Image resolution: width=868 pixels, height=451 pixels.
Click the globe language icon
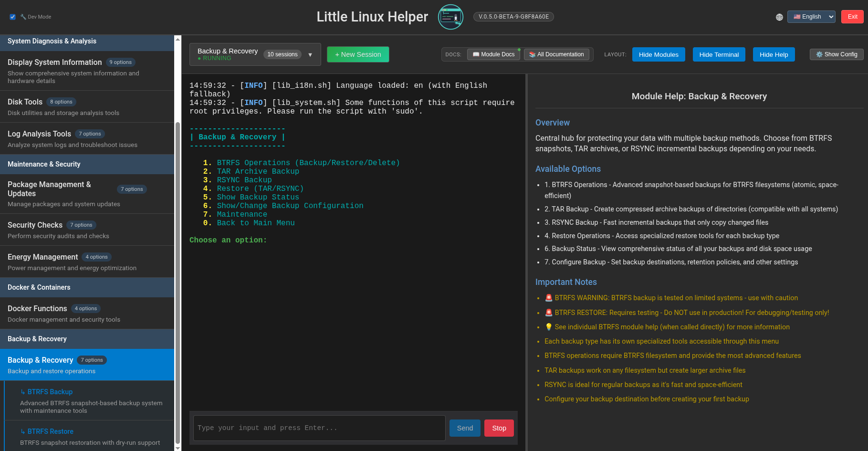[779, 17]
